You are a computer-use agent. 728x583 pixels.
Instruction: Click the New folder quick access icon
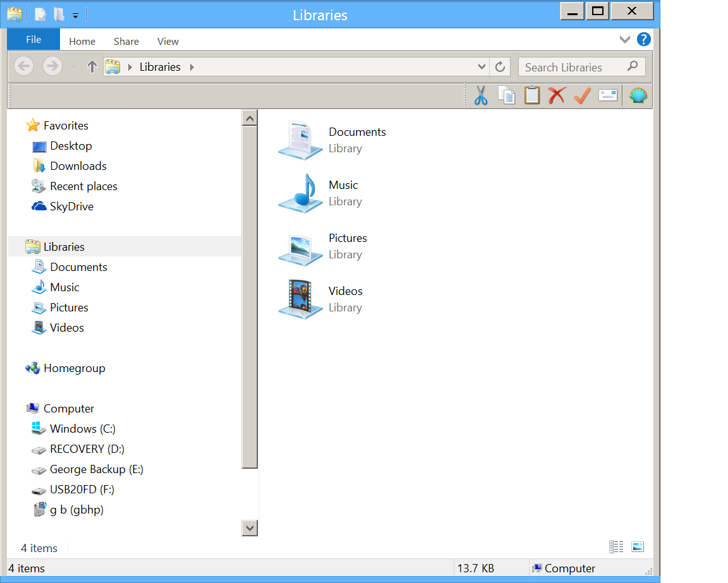tap(59, 15)
